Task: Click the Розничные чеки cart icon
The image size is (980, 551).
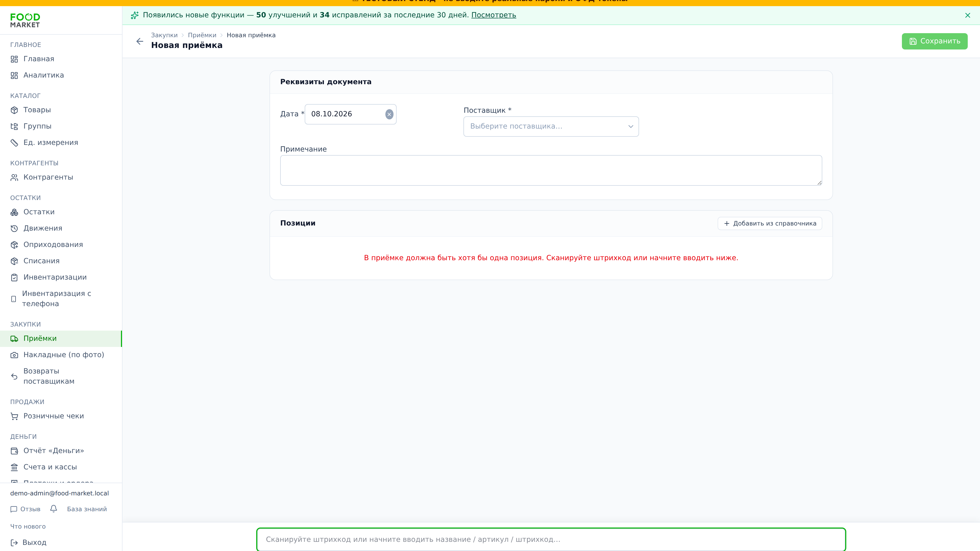Action: (14, 416)
